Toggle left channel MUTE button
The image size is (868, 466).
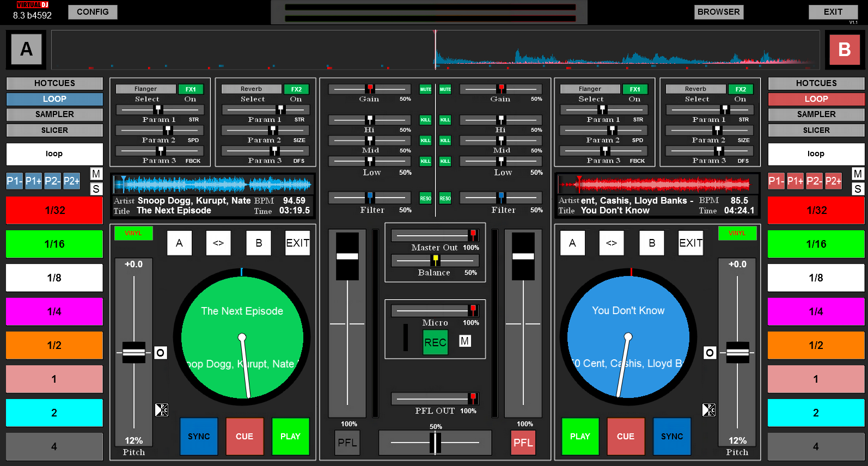[425, 89]
